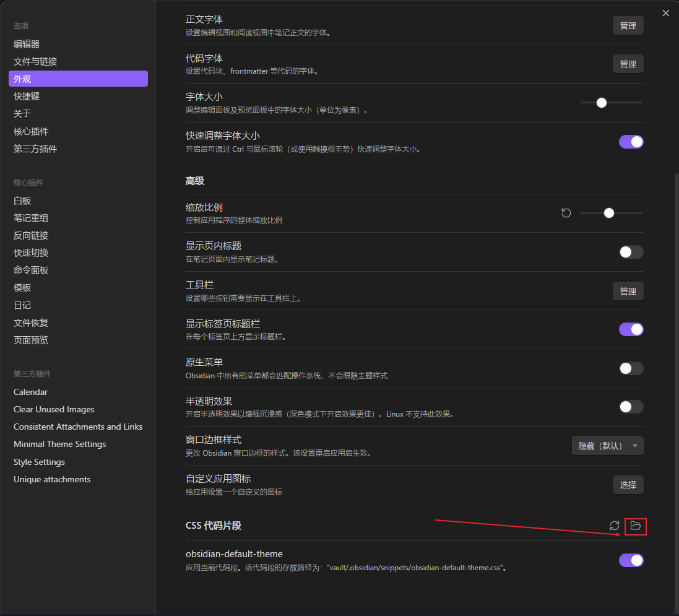Screen dimensions: 679x616
Task: Click 管理 button for 工具栏
Action: pyautogui.click(x=628, y=291)
